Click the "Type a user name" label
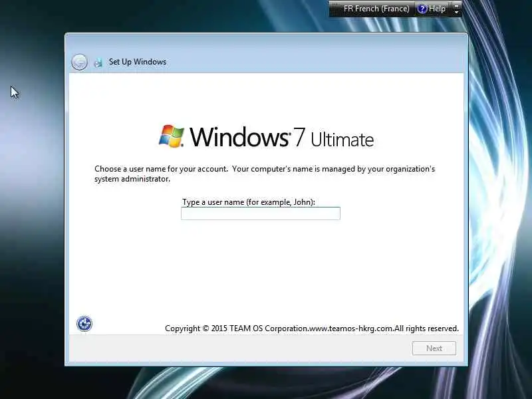 click(248, 202)
